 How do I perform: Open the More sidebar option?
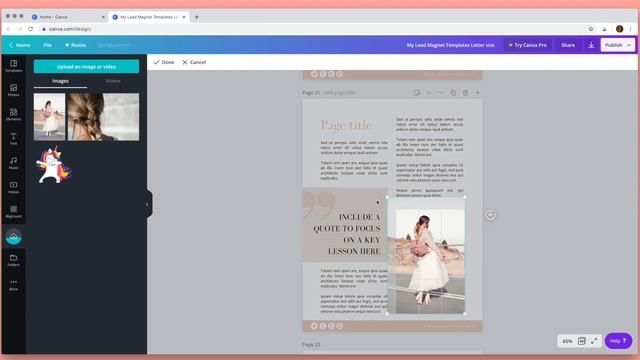(13, 284)
